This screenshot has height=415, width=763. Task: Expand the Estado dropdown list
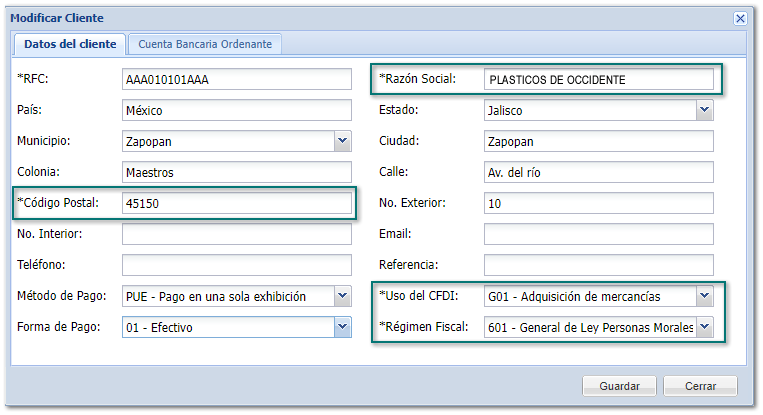[x=704, y=110]
